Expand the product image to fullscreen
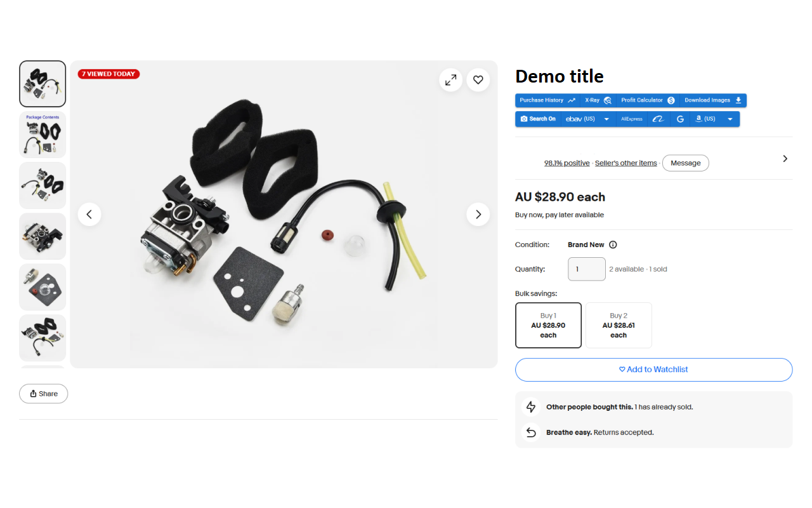The height and width of the screenshot is (508, 812). pos(450,80)
